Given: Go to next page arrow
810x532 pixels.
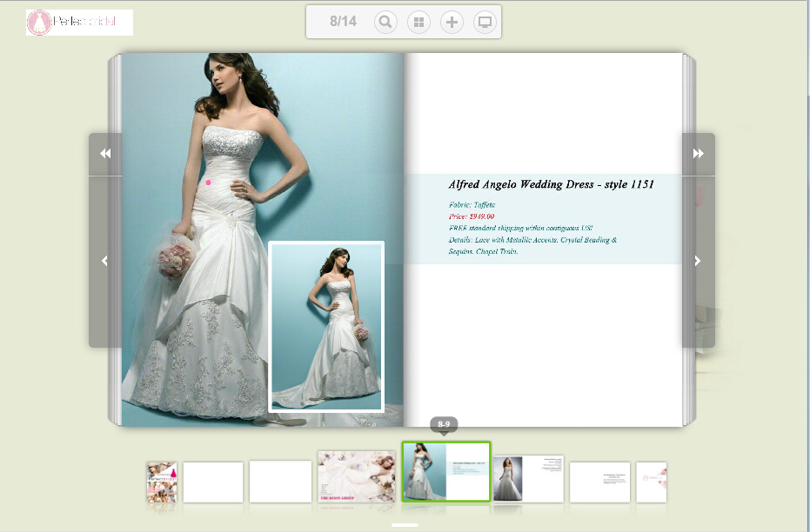Looking at the screenshot, I should 698,261.
